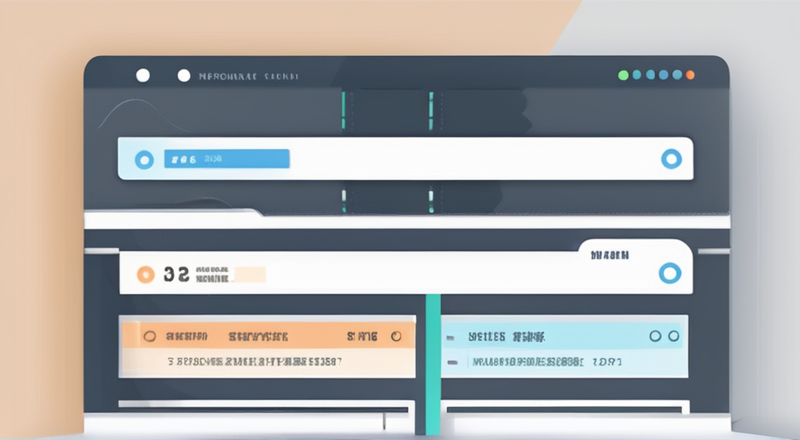The image size is (800, 440).
Task: Select the blue highlighted label in the first white bar
Action: click(227, 159)
